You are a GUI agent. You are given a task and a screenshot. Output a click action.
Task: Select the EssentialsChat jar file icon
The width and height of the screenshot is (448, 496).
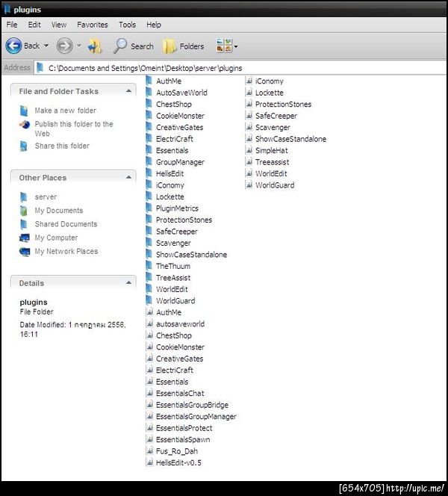pyautogui.click(x=149, y=393)
